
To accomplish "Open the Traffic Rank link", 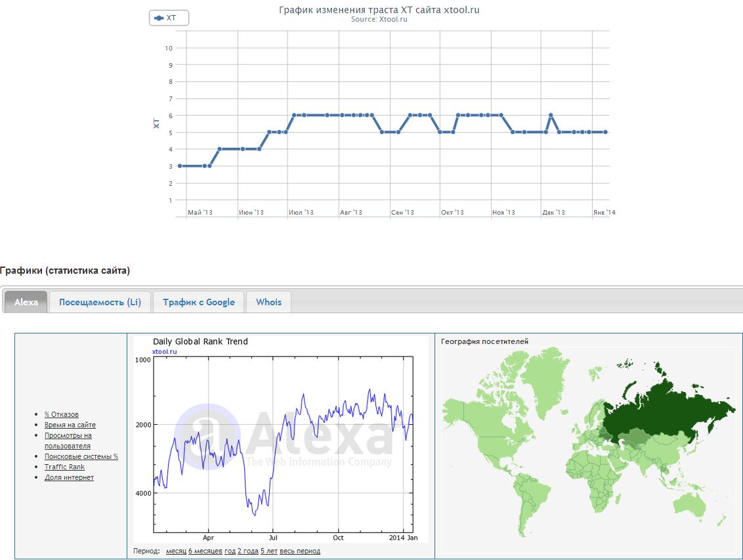I will [x=64, y=467].
